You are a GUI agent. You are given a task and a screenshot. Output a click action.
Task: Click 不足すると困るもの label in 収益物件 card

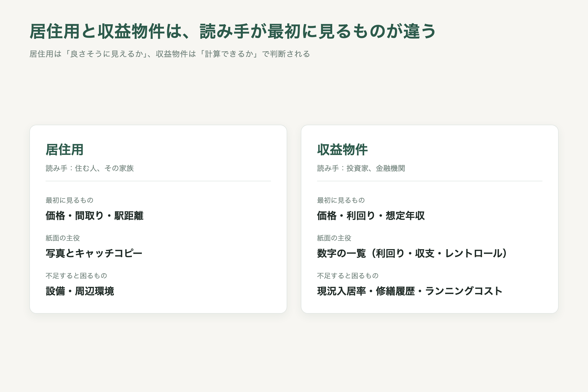tap(348, 276)
